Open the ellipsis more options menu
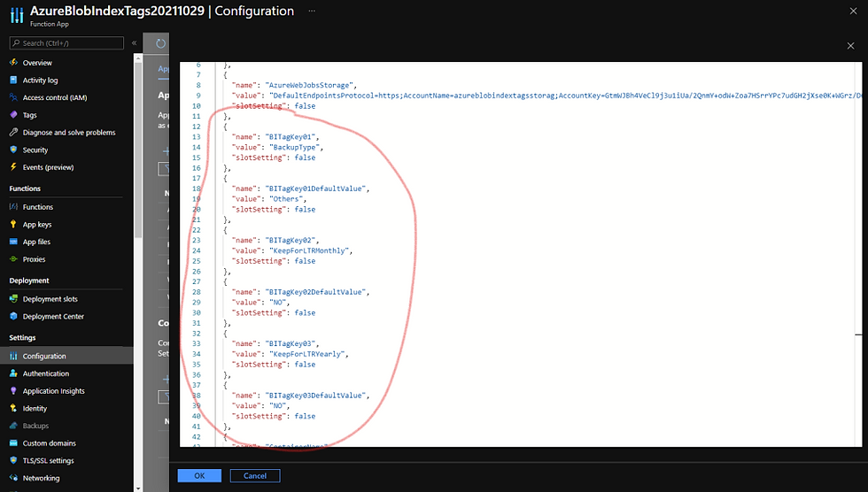The height and width of the screenshot is (492, 868). [x=312, y=11]
